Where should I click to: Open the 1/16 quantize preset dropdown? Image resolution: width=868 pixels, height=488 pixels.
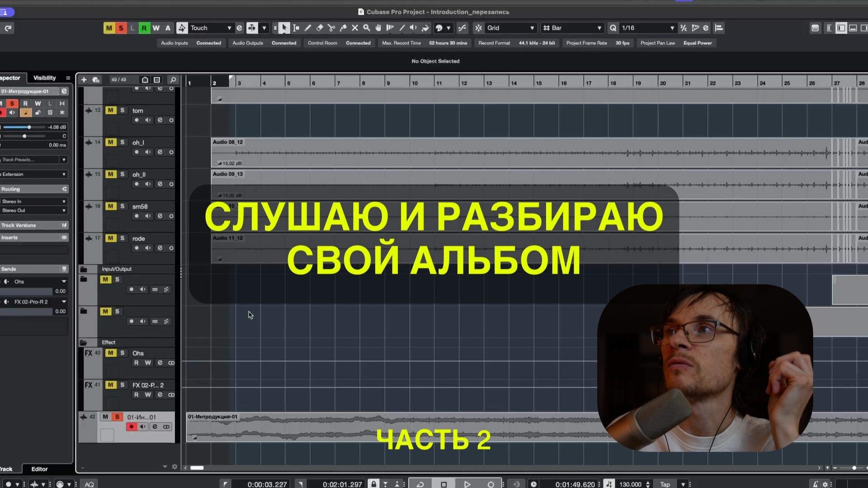click(x=647, y=28)
